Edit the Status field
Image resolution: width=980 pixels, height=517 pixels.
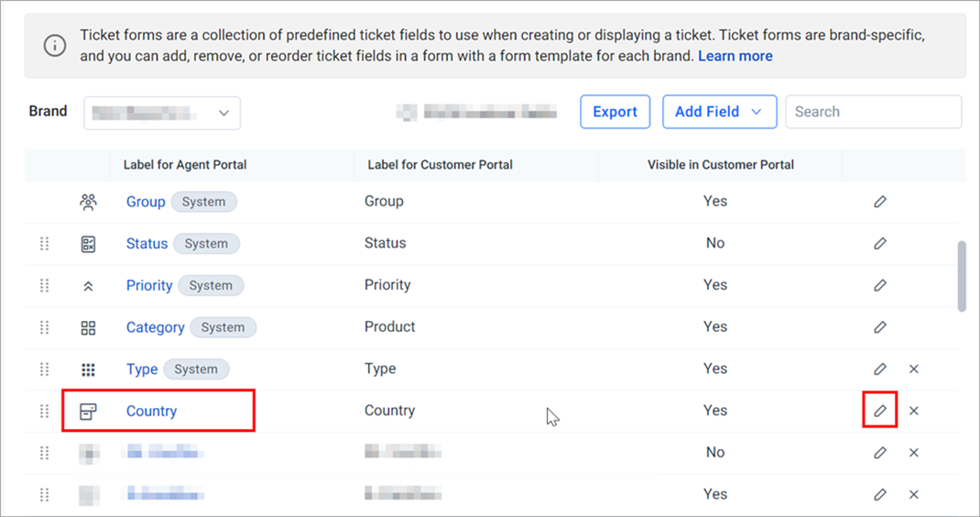coord(880,244)
